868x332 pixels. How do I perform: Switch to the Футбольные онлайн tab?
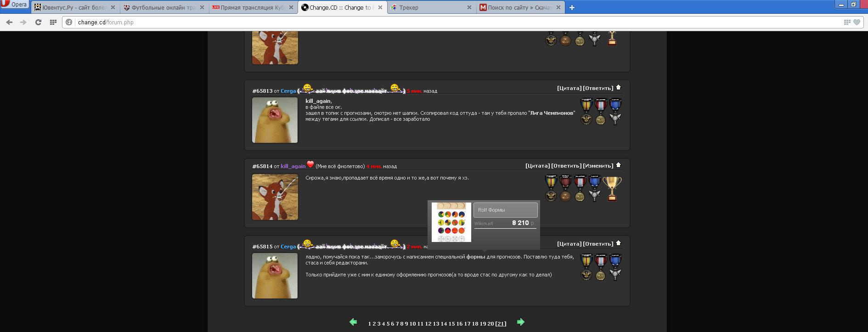(x=164, y=7)
